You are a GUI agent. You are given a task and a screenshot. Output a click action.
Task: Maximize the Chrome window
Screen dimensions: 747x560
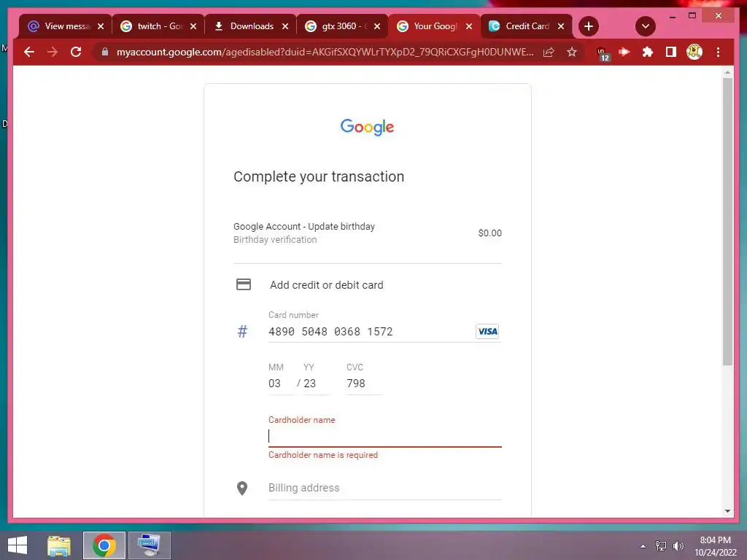[x=692, y=16]
